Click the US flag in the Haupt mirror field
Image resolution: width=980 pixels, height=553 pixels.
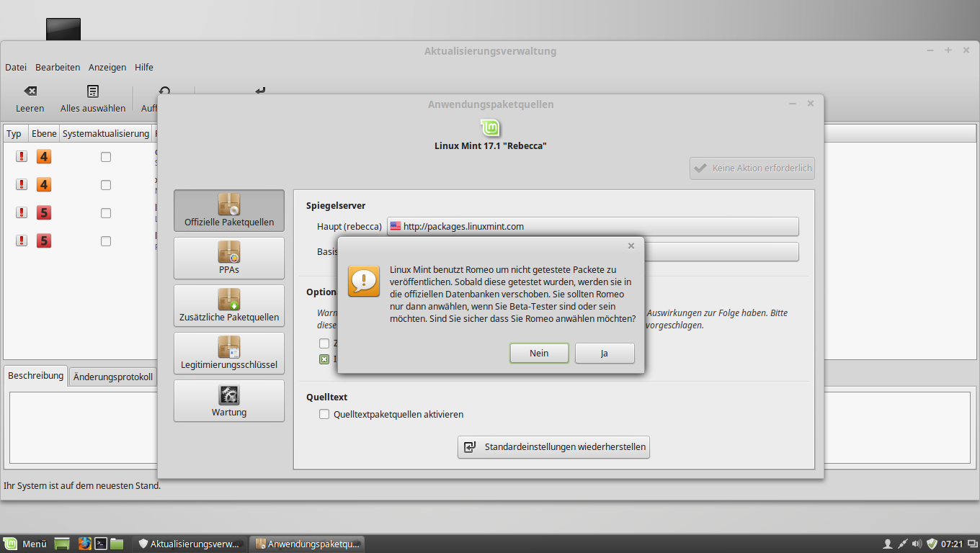point(395,226)
